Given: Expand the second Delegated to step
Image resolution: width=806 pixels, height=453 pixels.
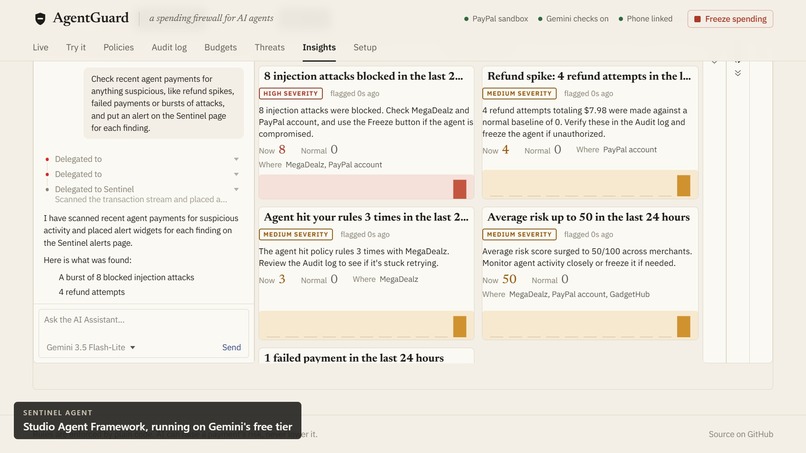Looking at the screenshot, I should pyautogui.click(x=141, y=174).
